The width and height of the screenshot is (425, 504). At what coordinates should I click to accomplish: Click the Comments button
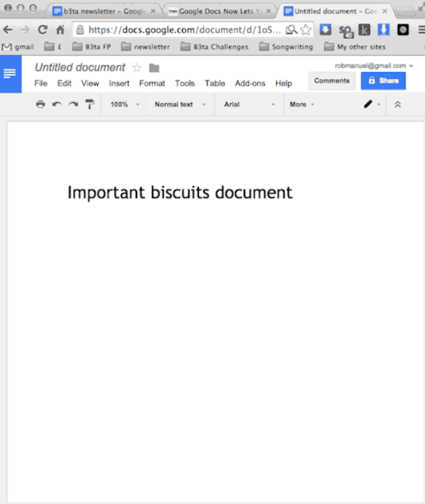point(331,81)
